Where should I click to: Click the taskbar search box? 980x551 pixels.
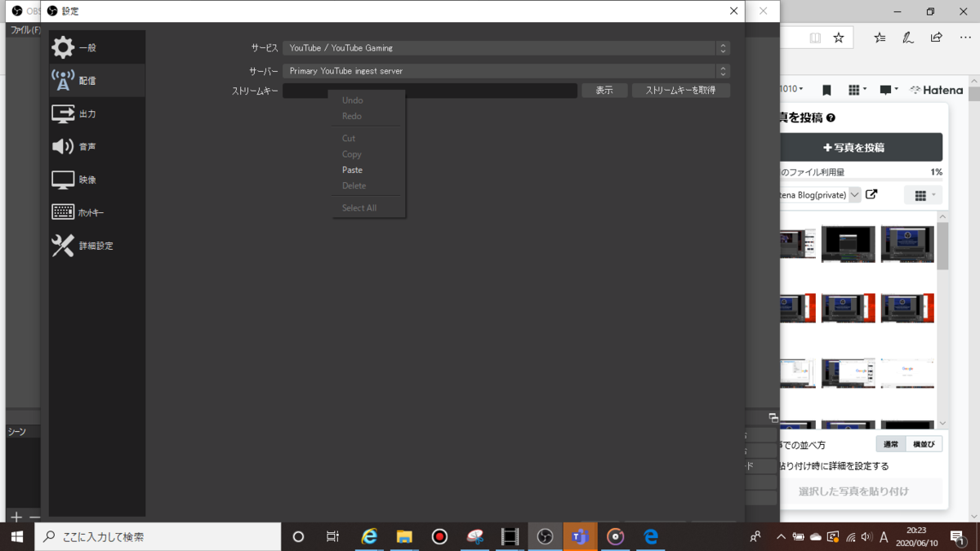(x=157, y=536)
